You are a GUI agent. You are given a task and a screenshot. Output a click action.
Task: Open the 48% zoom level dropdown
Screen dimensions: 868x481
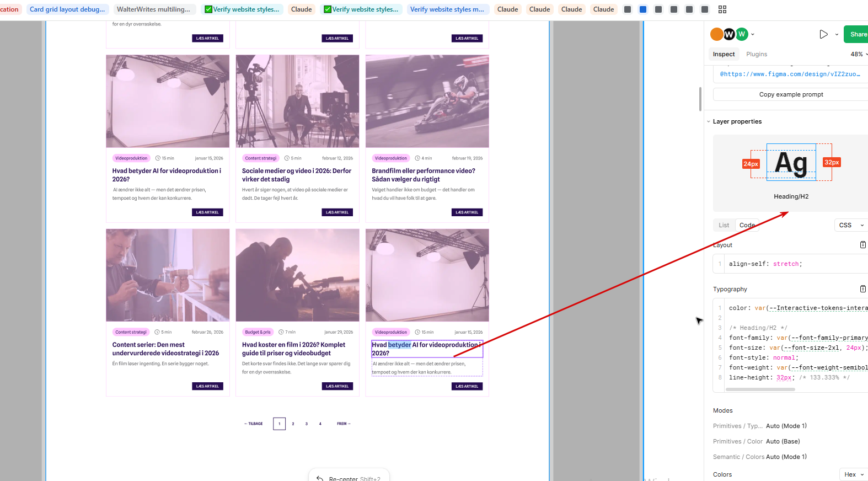tap(859, 54)
